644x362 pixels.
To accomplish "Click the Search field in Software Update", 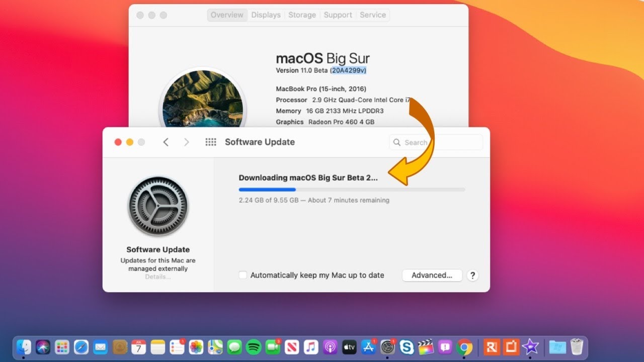I will click(436, 142).
